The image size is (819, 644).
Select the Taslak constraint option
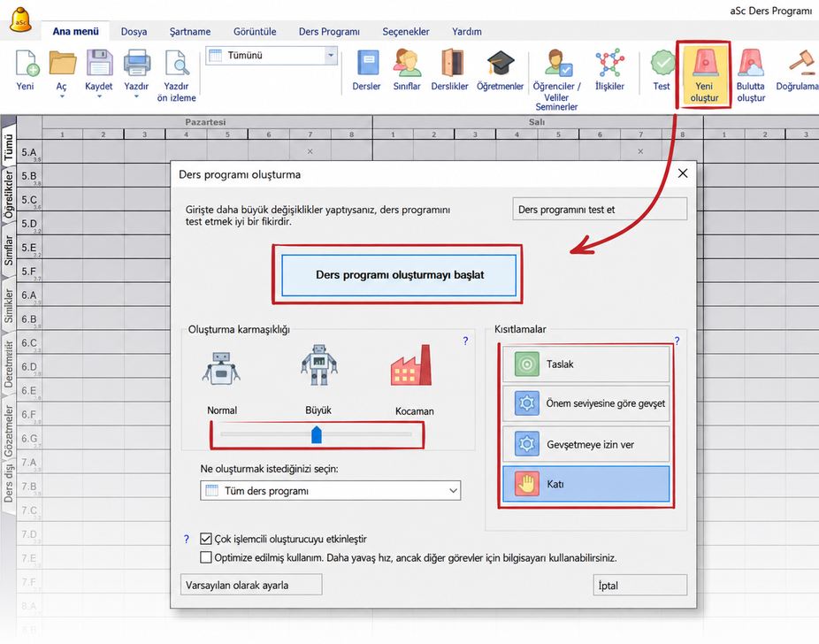pyautogui.click(x=586, y=364)
